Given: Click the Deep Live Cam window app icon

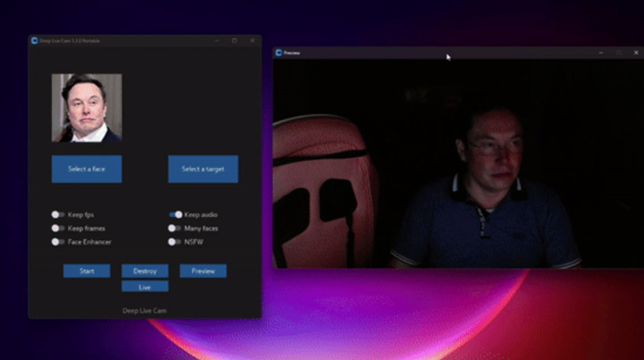Looking at the screenshot, I should pos(35,40).
